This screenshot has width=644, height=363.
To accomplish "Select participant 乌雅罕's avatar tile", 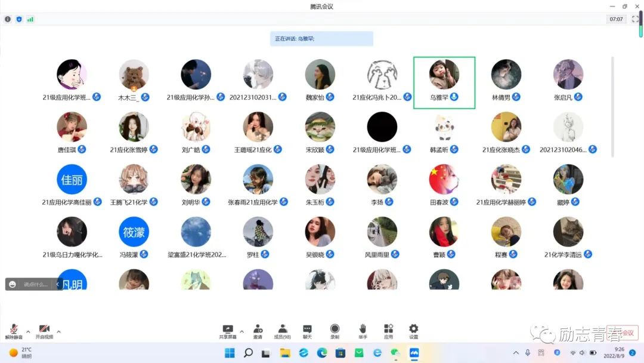I will tap(444, 75).
